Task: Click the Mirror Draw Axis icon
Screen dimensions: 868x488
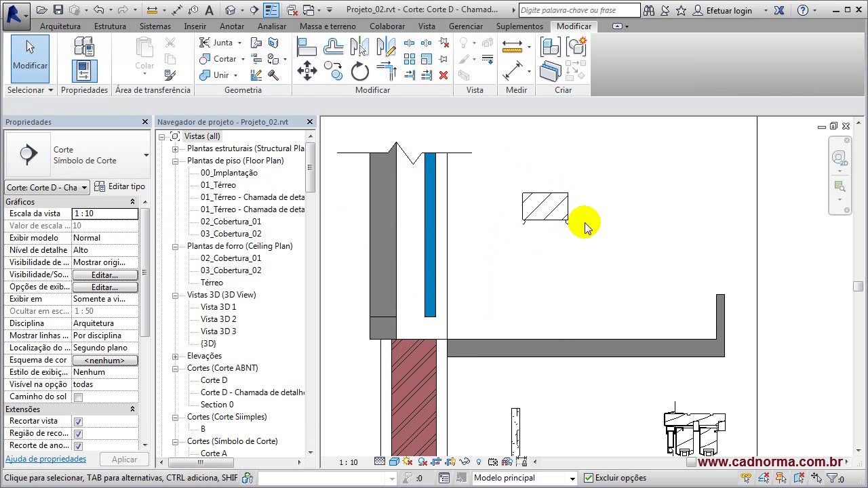Action: (386, 47)
